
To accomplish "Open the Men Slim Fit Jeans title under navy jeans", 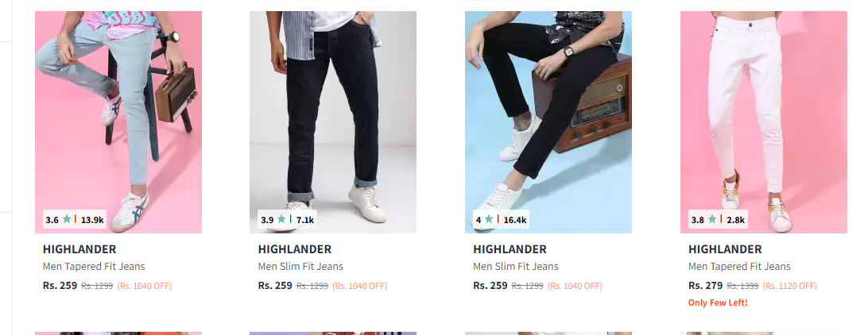I will (300, 267).
